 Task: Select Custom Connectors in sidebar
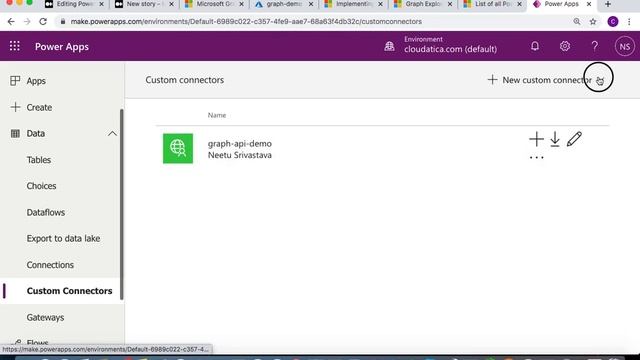69,291
